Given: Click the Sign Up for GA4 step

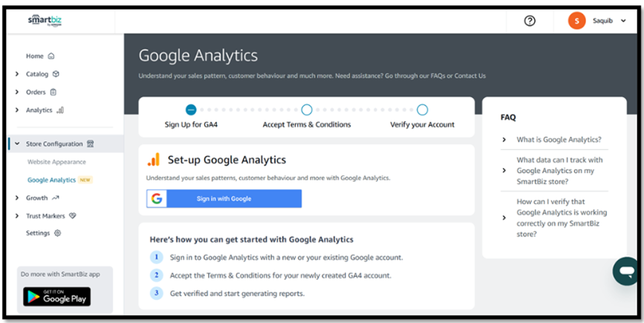Looking at the screenshot, I should [x=191, y=110].
